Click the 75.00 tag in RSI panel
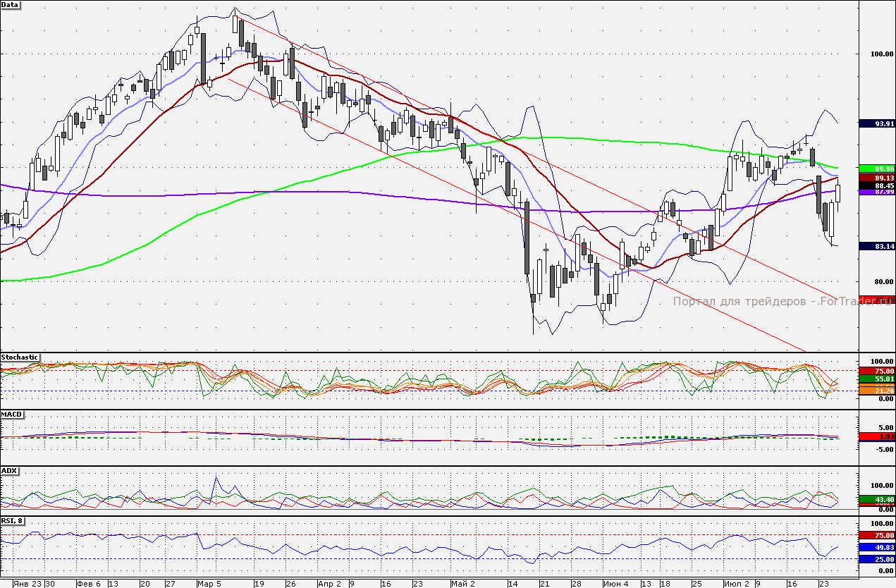This screenshot has height=588, width=896. click(x=878, y=536)
